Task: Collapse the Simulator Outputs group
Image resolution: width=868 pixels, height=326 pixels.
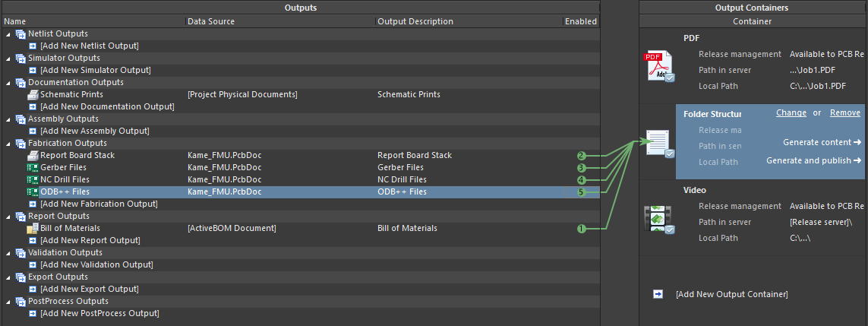Action: click(8, 59)
